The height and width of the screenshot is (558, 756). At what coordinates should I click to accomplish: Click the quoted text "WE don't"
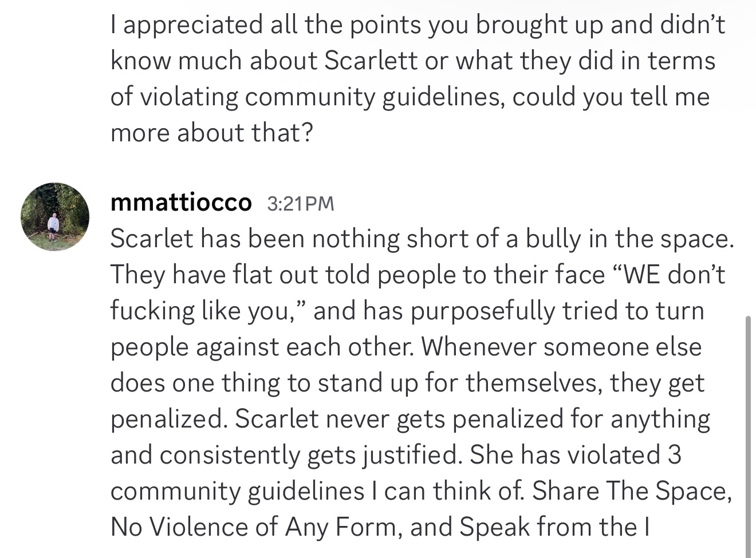click(669, 275)
